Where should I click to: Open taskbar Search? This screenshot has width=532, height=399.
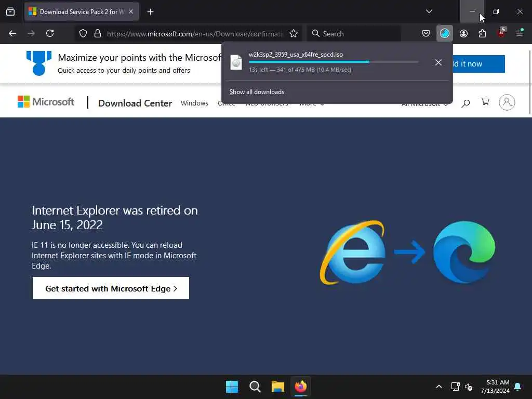pyautogui.click(x=255, y=387)
